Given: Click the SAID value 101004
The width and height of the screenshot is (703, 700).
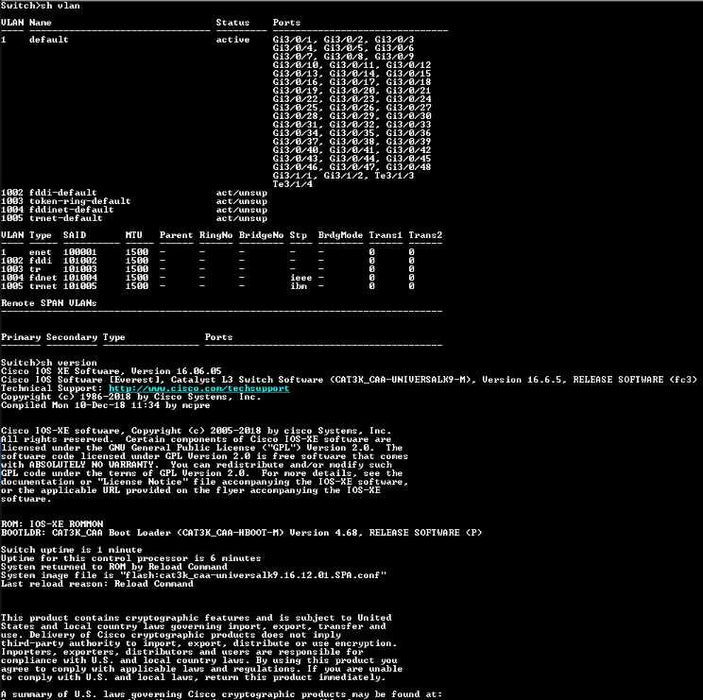Looking at the screenshot, I should 80,278.
